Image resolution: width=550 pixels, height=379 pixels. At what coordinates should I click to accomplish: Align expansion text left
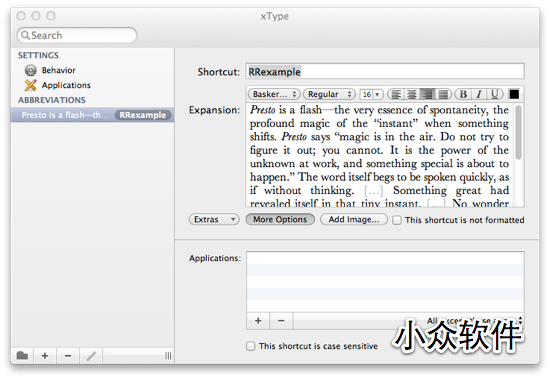(396, 94)
